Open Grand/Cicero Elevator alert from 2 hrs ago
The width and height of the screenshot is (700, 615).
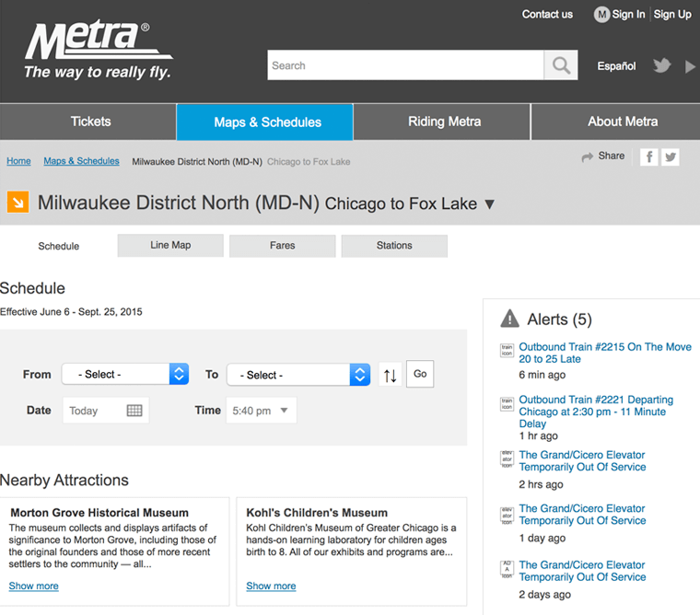pyautogui.click(x=582, y=460)
